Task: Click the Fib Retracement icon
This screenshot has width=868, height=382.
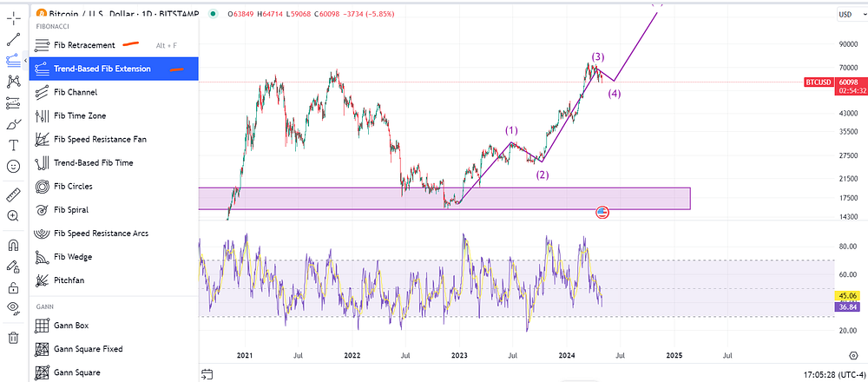Action: (42, 45)
